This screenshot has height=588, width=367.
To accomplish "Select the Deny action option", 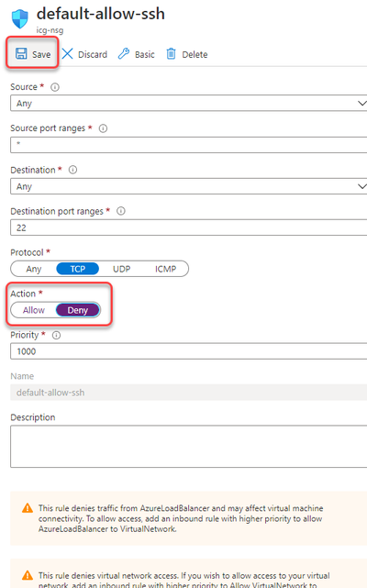I will coord(78,310).
